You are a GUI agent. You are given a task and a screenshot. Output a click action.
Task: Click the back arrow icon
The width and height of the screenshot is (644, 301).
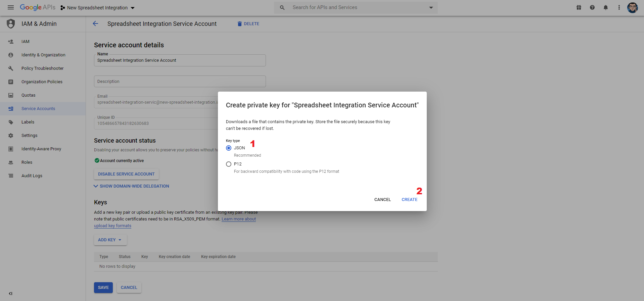click(95, 23)
